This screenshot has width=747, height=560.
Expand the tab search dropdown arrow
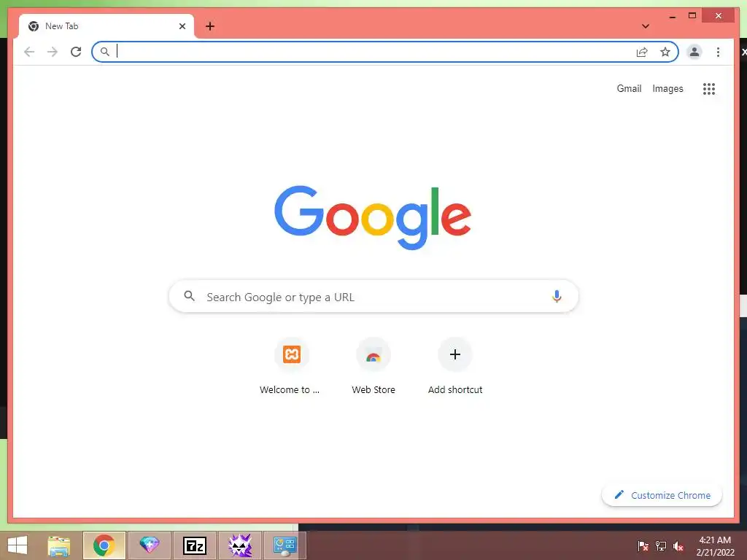coord(646,26)
